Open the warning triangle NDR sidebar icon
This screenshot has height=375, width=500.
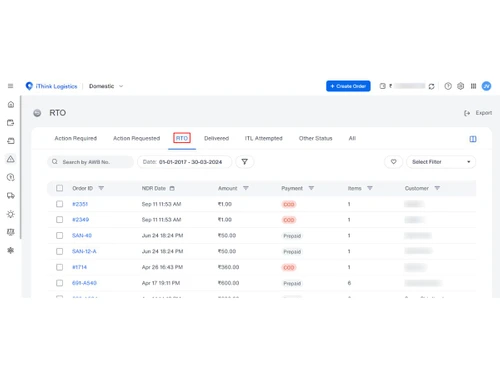point(11,159)
